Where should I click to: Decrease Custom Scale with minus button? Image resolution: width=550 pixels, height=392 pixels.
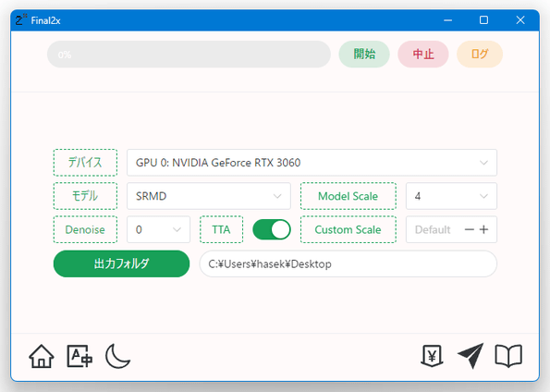(x=470, y=229)
